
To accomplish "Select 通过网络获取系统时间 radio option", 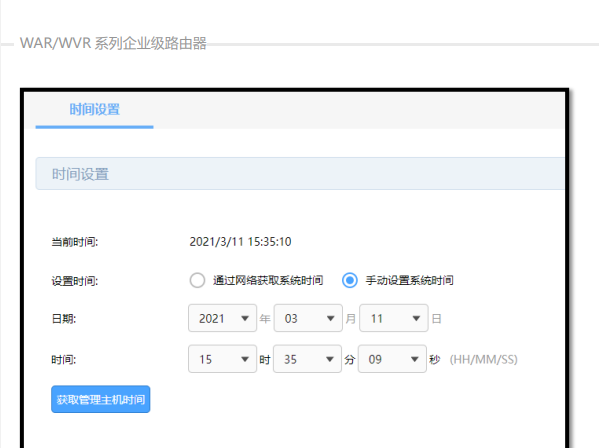I will click(x=197, y=280).
